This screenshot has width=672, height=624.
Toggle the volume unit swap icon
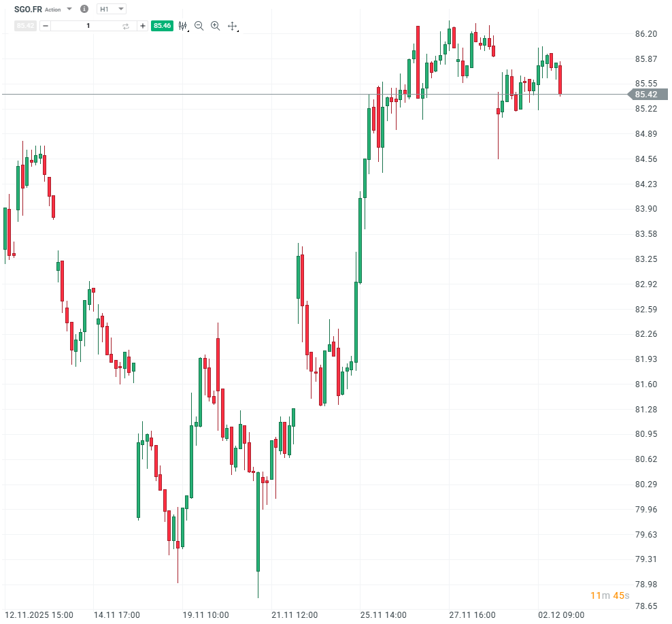[x=126, y=26]
